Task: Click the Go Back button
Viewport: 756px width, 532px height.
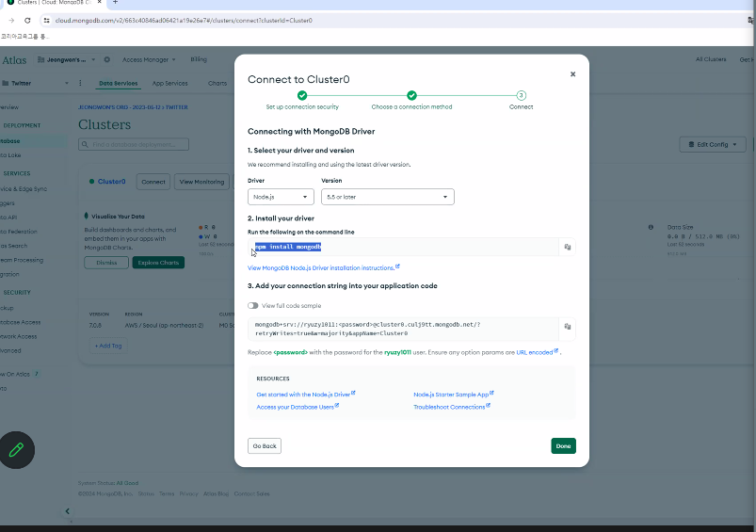Action: [x=265, y=446]
